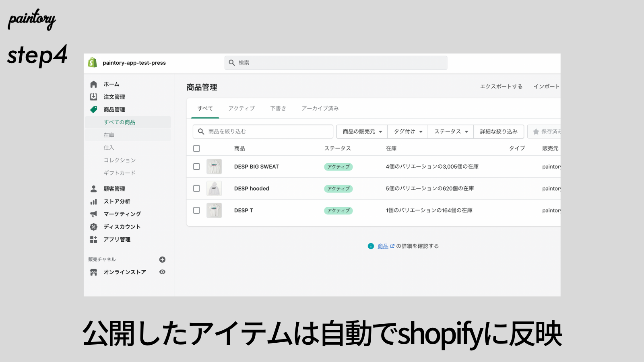Open アプリ管理 in the sidebar
The height and width of the screenshot is (362, 644).
[117, 239]
